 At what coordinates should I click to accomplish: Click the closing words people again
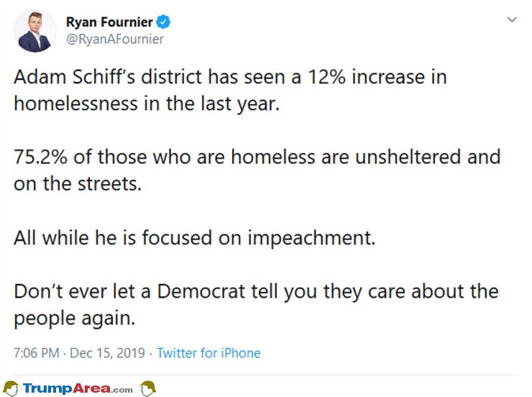(74, 319)
